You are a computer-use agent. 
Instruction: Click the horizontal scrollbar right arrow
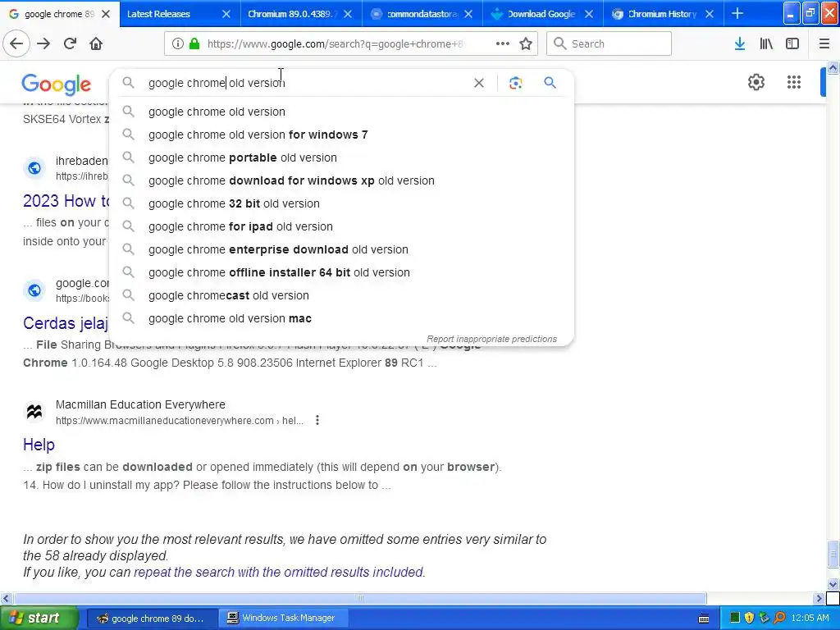[819, 598]
